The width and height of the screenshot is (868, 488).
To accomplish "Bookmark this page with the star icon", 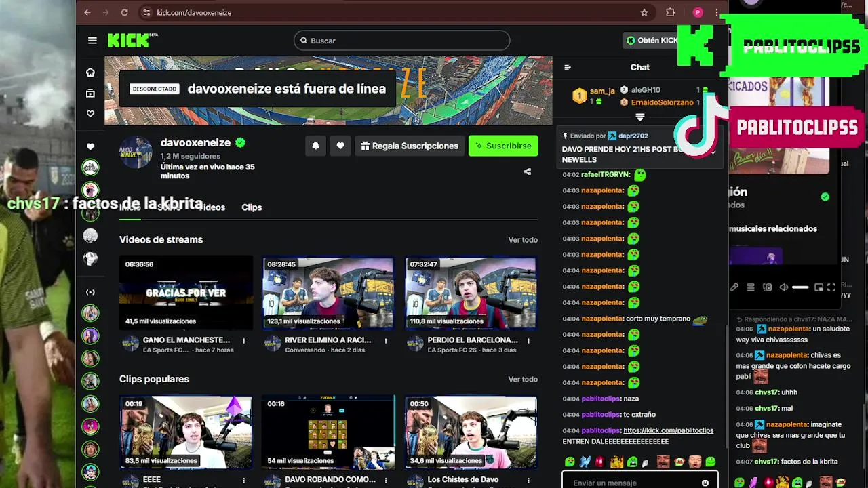I will click(644, 12).
